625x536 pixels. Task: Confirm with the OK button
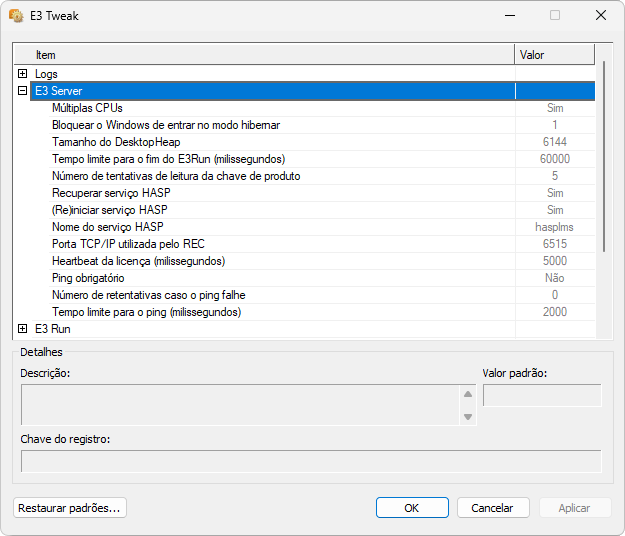tap(412, 508)
